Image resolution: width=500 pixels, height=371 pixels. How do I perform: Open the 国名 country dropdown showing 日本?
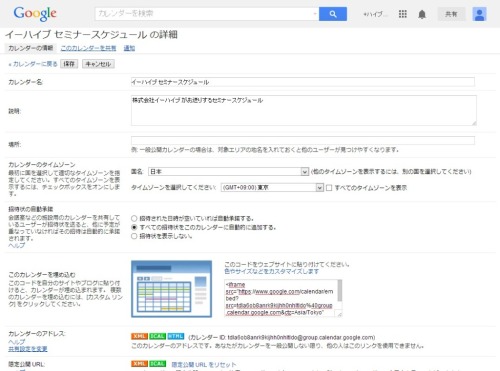(x=228, y=172)
